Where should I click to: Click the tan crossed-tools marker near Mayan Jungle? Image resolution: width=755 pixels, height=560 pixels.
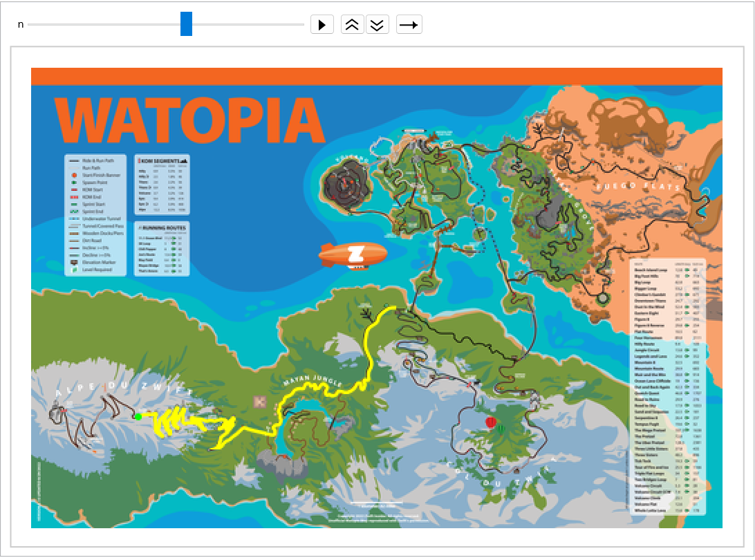260,401
